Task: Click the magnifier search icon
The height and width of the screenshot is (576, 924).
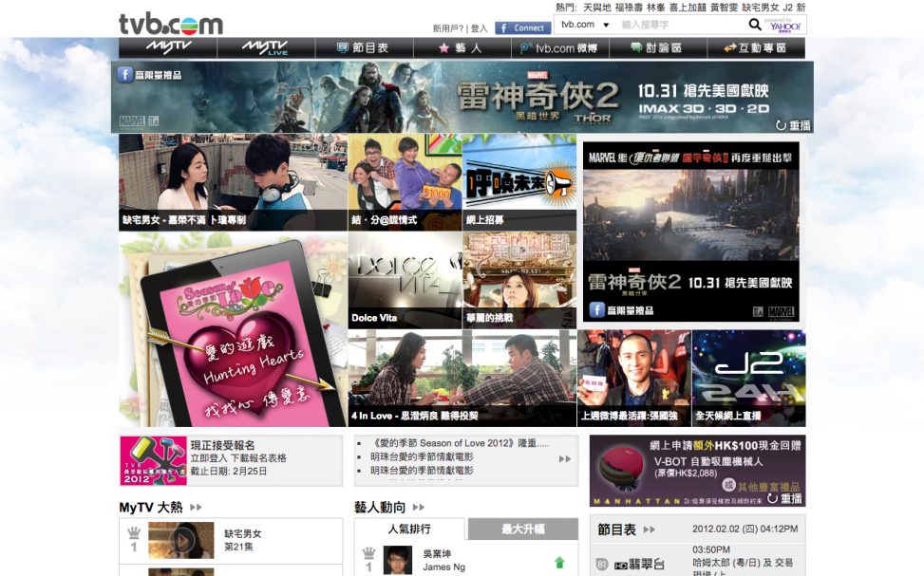Action: click(754, 25)
